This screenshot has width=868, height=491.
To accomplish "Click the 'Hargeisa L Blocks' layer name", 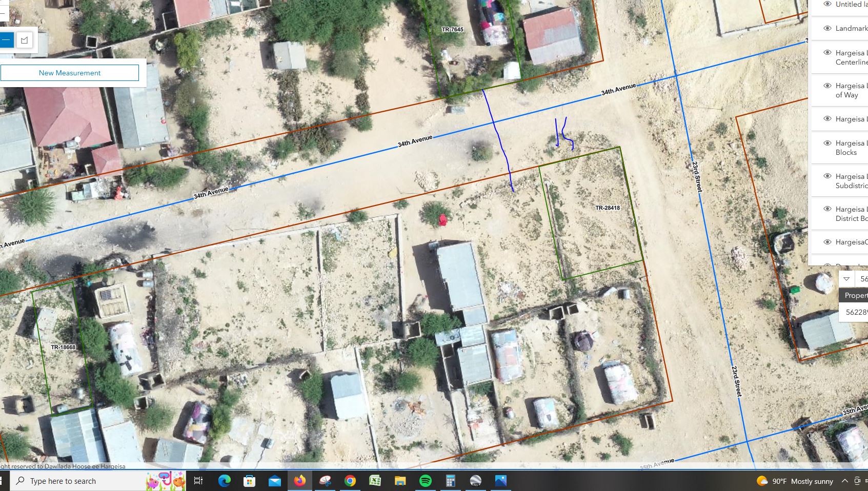I will pyautogui.click(x=851, y=148).
